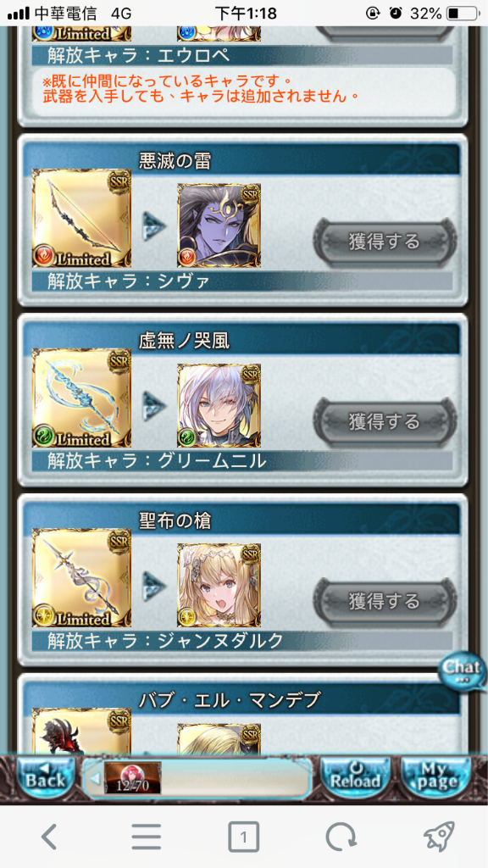Click 獲得する for 聖布の槍
This screenshot has height=868, width=488.
[x=385, y=602]
